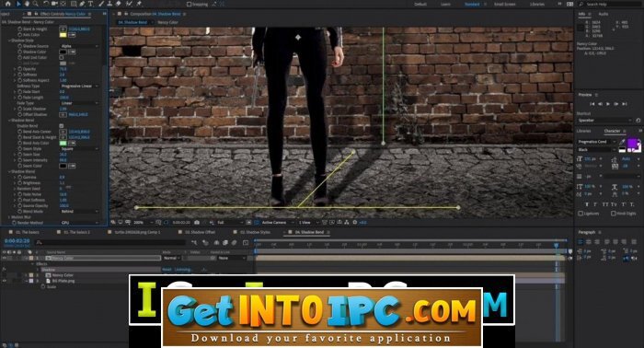The image size is (644, 348).
Task: Click the Default workspace button
Action: point(420,4)
